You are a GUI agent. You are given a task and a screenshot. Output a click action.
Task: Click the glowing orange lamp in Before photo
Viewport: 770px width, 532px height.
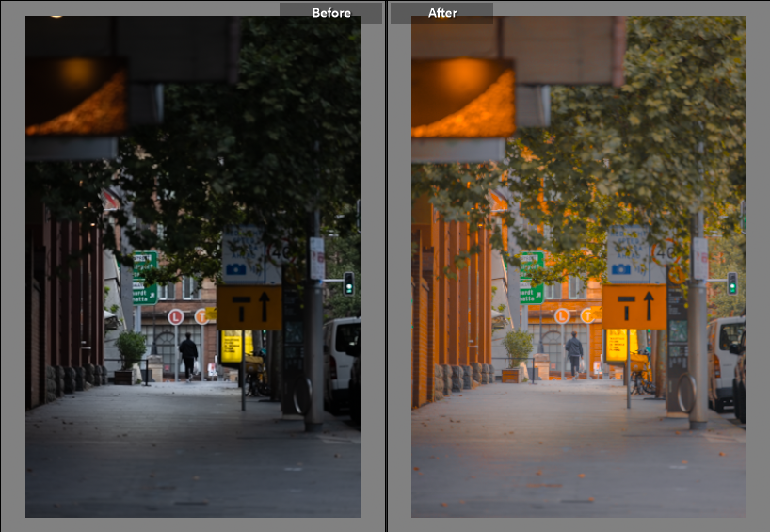coord(77,97)
